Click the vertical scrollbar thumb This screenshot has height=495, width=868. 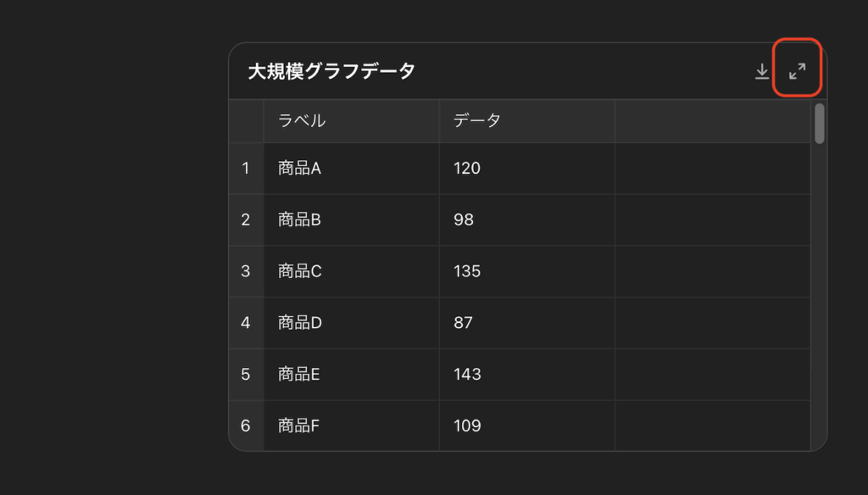pyautogui.click(x=820, y=124)
